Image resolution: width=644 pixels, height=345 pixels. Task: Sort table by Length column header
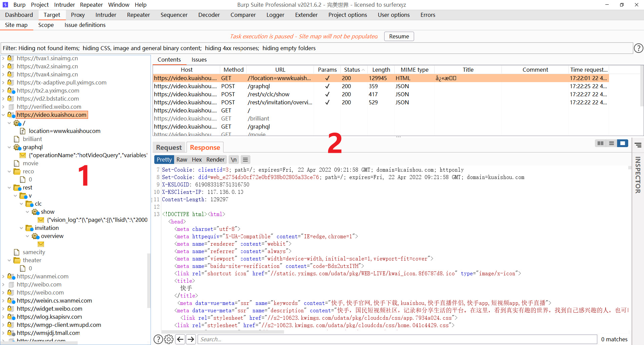pos(381,70)
